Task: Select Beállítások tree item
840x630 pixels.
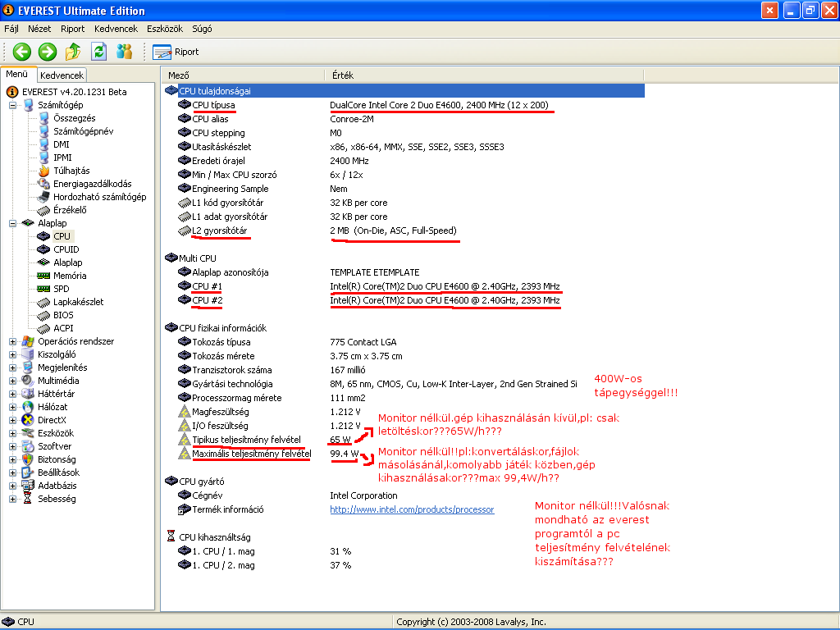Action: [58, 472]
